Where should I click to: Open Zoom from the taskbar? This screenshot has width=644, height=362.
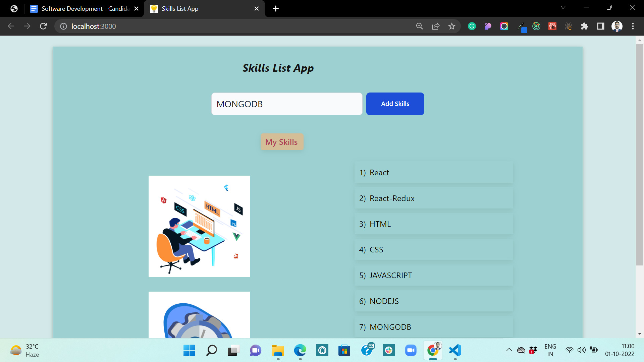(x=411, y=351)
